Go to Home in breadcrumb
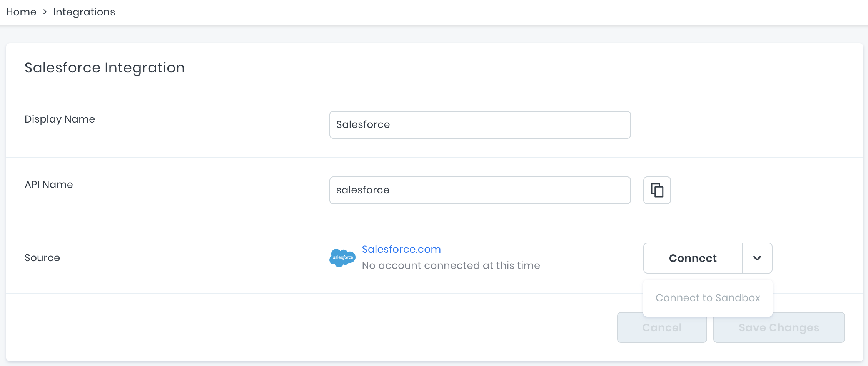The height and width of the screenshot is (366, 868). click(x=21, y=12)
